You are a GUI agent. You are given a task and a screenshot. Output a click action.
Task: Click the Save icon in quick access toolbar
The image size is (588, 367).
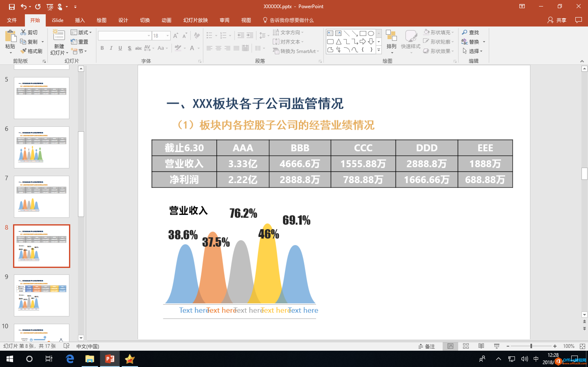coord(12,7)
